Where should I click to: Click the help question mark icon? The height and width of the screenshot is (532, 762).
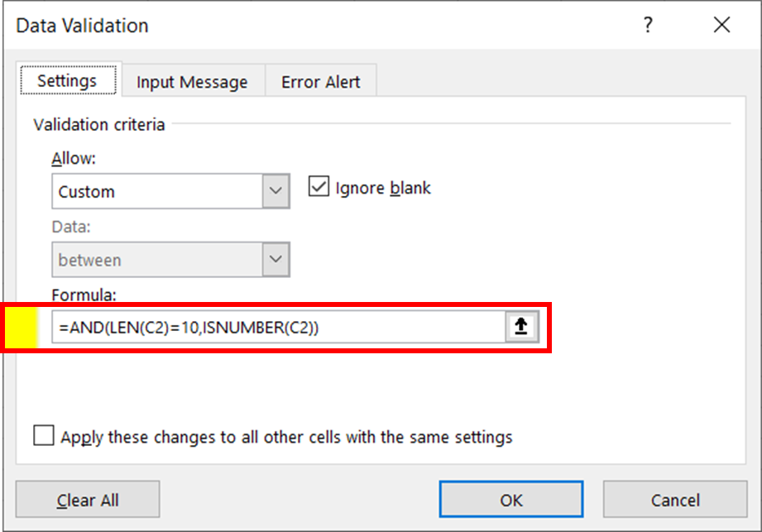(649, 26)
